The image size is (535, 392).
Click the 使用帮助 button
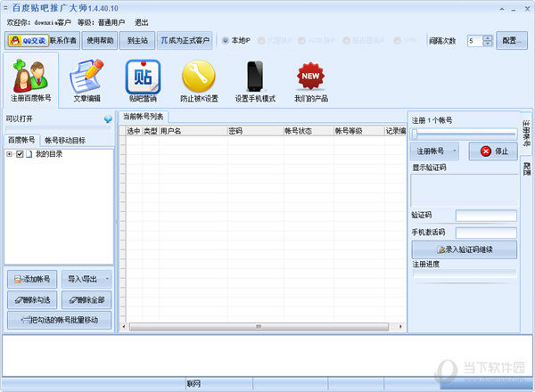point(100,41)
